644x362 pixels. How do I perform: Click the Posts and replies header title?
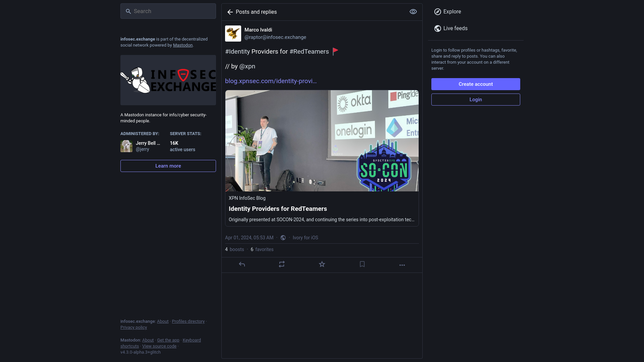256,12
